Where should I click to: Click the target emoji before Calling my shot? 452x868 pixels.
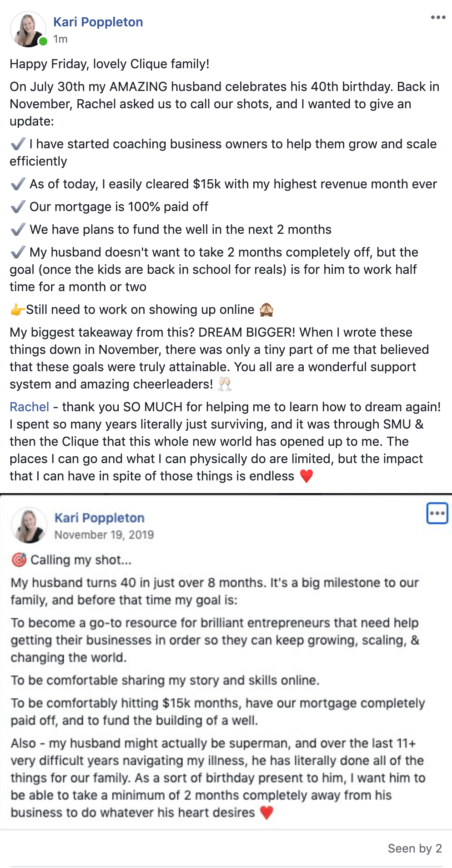tap(19, 560)
